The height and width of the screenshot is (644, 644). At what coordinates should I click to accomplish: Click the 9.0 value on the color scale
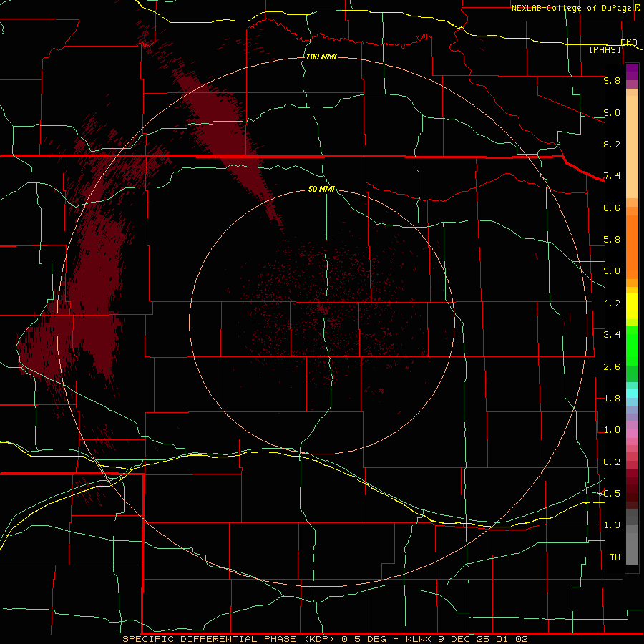612,112
